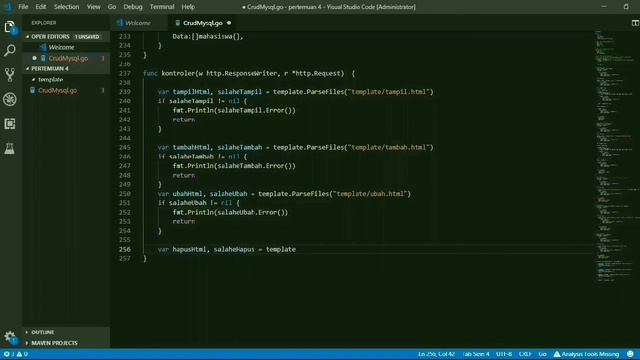Click the warnings count status icon
This screenshot has height=360, width=640.
click(22, 354)
